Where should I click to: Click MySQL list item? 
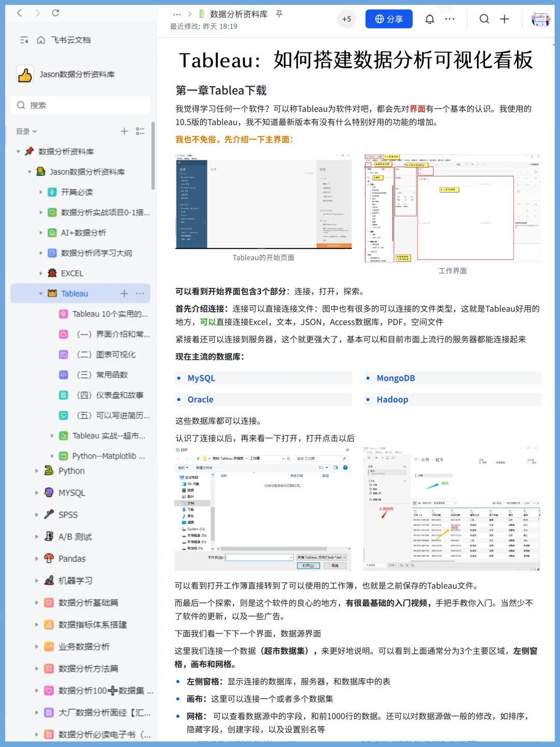(x=201, y=378)
